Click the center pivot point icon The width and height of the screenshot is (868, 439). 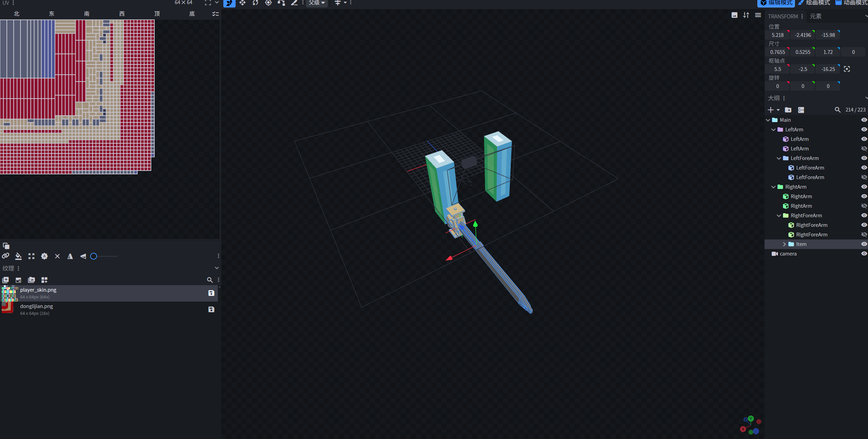tap(847, 69)
